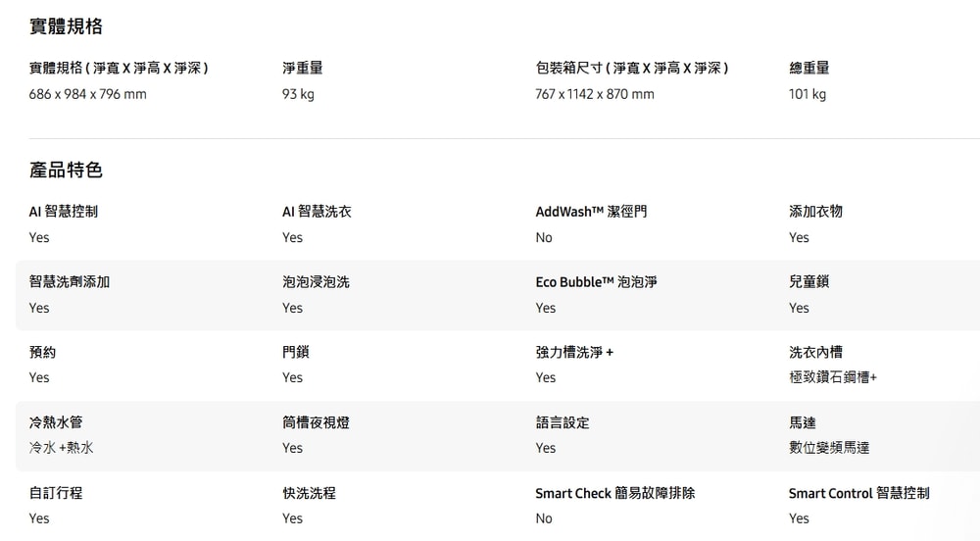The image size is (980, 541).
Task: Click the 實體規格 section heading
Action: pyautogui.click(x=66, y=26)
